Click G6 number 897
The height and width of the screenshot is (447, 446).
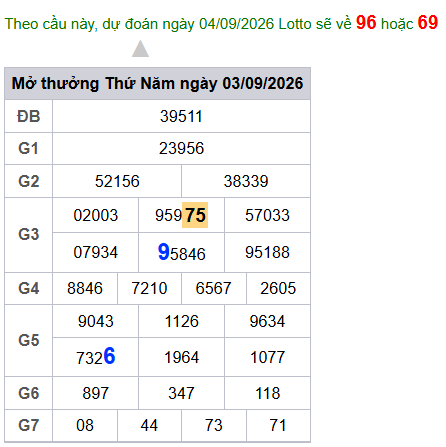click(x=96, y=393)
